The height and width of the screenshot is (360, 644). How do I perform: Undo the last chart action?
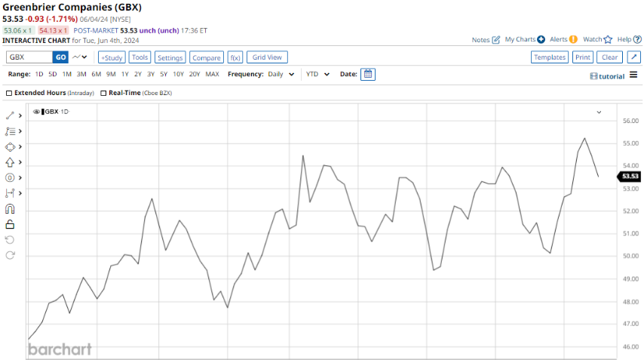10,239
